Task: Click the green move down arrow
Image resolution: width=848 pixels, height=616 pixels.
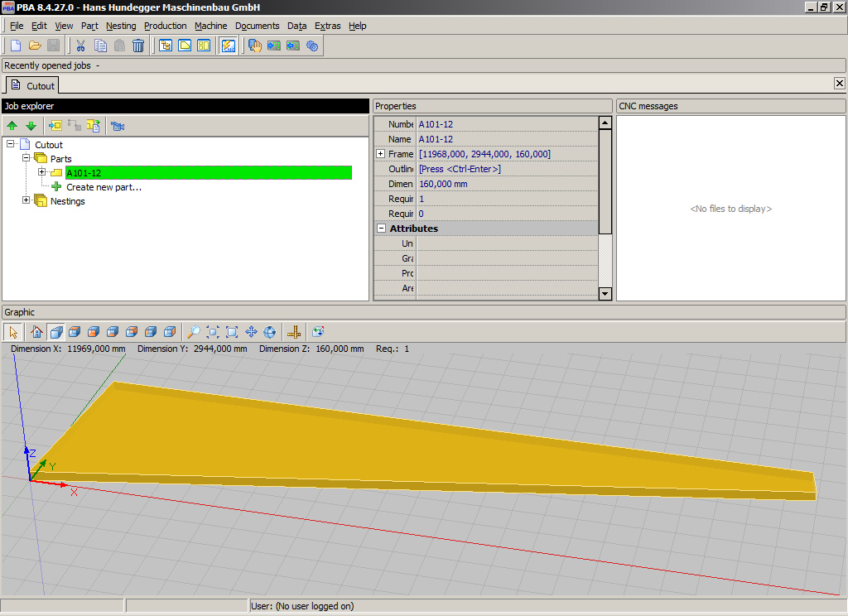Action: point(31,126)
